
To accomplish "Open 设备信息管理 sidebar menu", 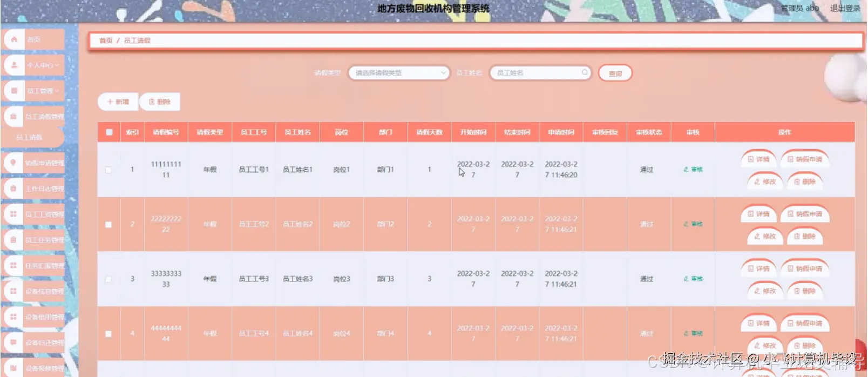I will [x=33, y=291].
